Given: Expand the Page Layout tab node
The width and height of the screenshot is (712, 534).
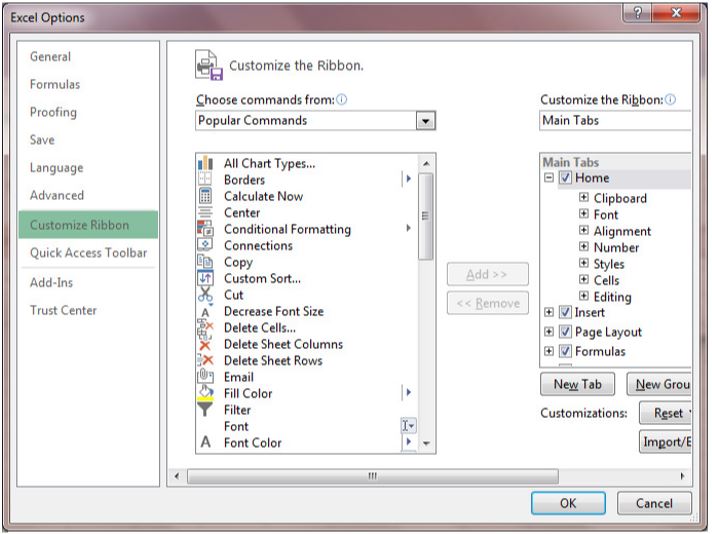Looking at the screenshot, I should tap(549, 331).
